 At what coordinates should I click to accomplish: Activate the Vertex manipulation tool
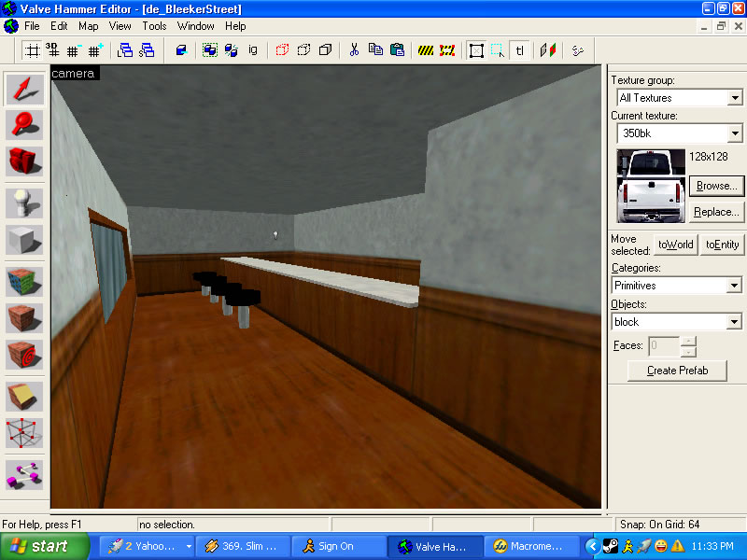[x=24, y=432]
